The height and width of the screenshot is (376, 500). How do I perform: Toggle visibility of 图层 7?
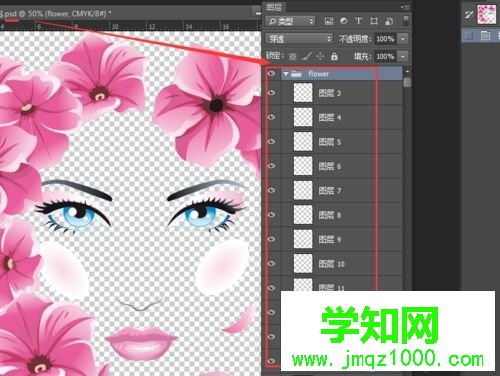coord(272,190)
